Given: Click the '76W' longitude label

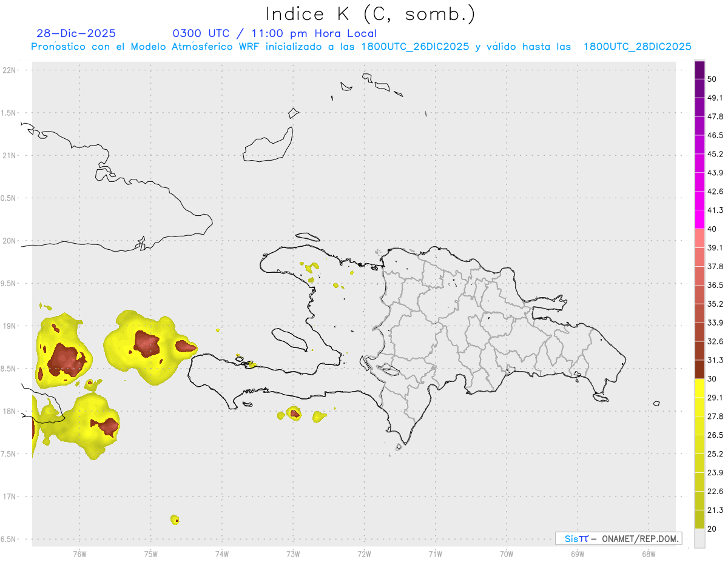Looking at the screenshot, I should 79,555.
